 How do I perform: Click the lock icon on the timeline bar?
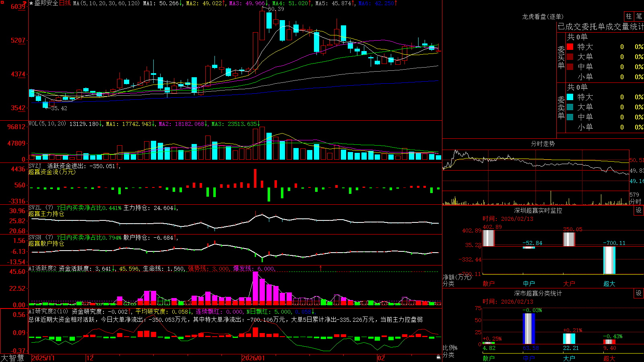438,357
